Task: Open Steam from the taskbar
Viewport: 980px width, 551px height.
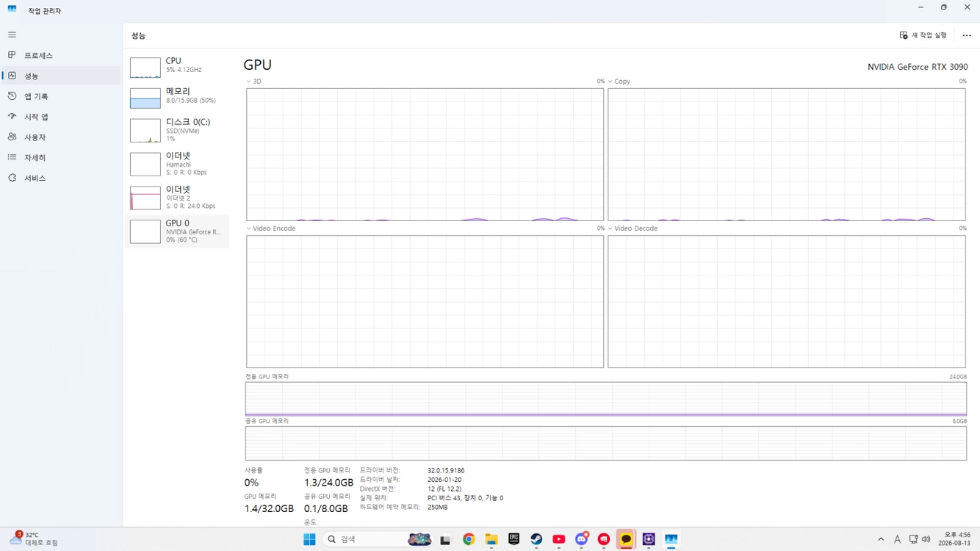Action: pyautogui.click(x=536, y=539)
